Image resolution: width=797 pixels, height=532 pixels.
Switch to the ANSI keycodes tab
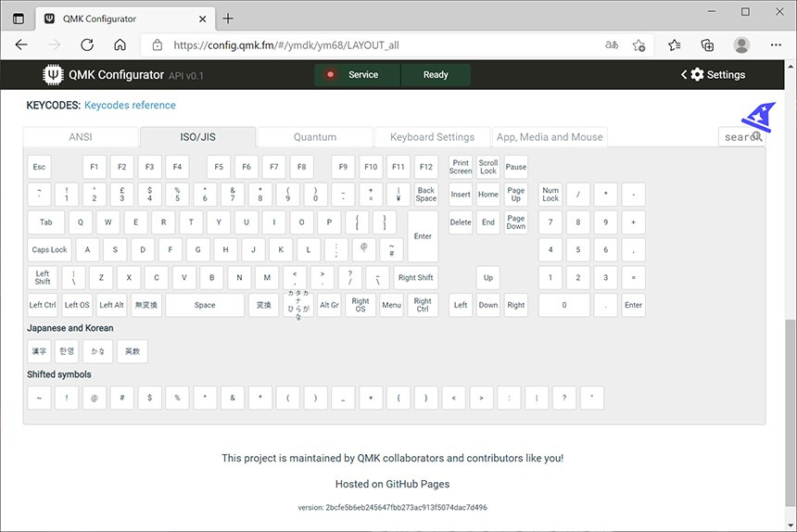click(81, 137)
